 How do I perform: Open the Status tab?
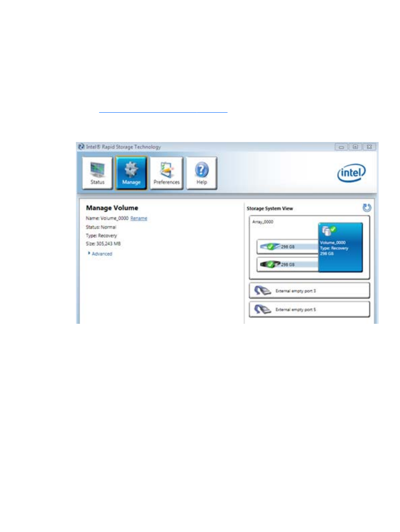(97, 173)
